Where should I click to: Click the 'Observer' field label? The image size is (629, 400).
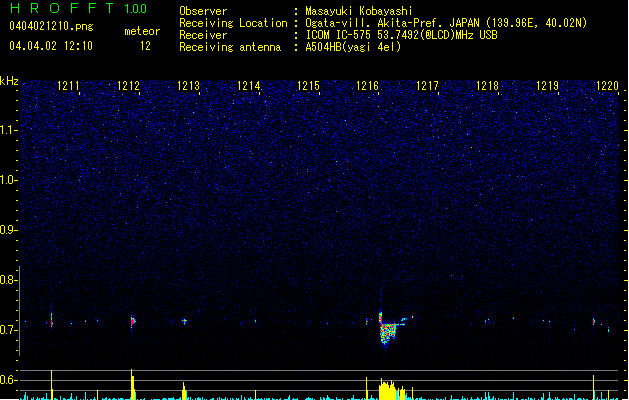203,11
